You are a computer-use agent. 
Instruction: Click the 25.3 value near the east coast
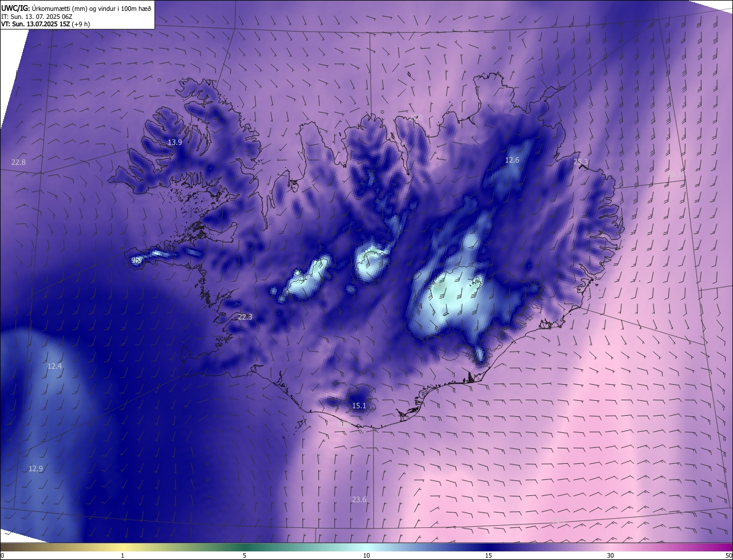tap(581, 162)
